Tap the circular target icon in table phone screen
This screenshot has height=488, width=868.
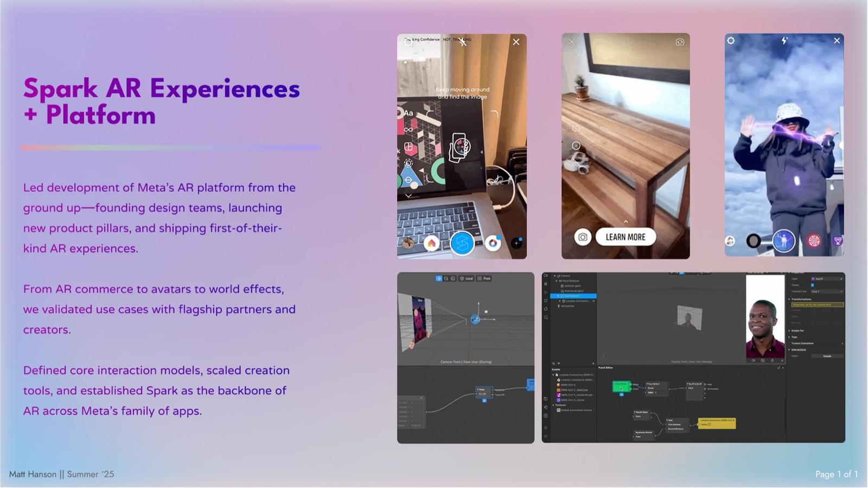[576, 145]
